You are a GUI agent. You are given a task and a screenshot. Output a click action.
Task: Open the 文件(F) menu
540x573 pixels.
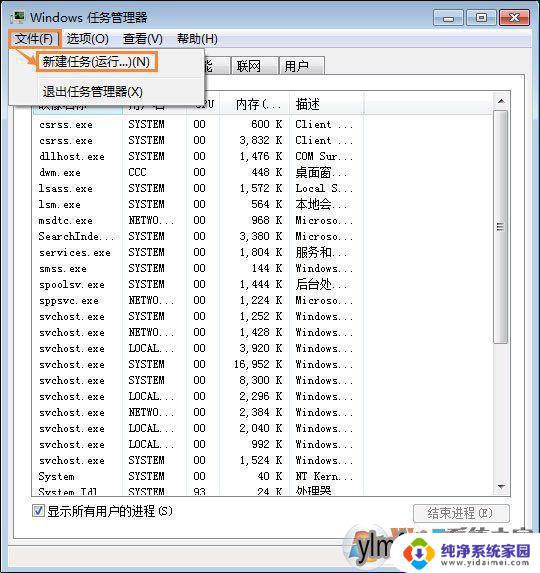click(34, 39)
